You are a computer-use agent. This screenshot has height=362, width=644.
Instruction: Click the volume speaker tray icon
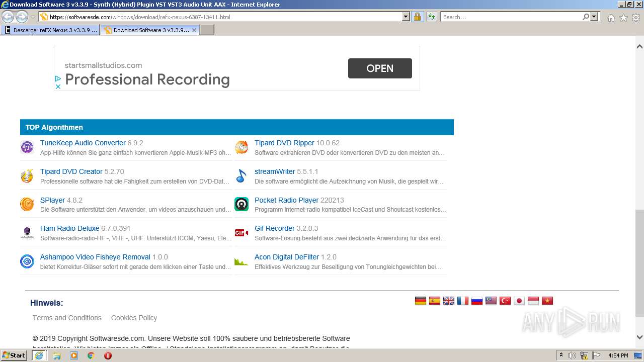tap(572, 355)
